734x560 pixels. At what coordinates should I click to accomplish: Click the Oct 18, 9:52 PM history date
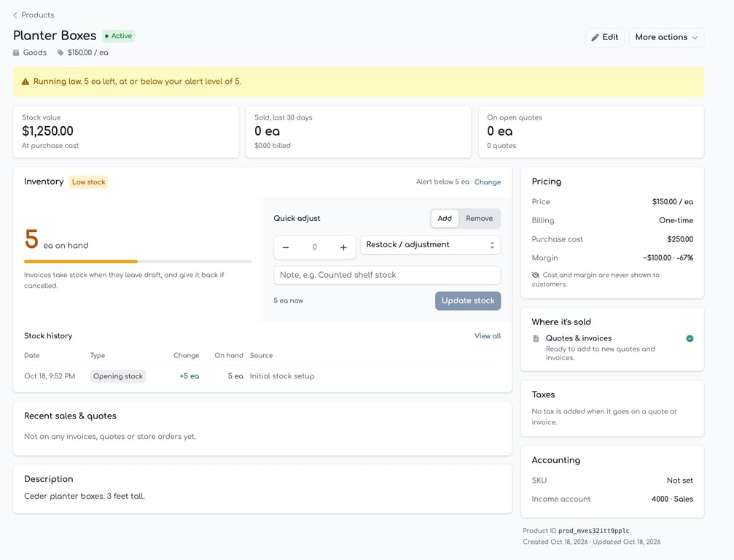50,376
